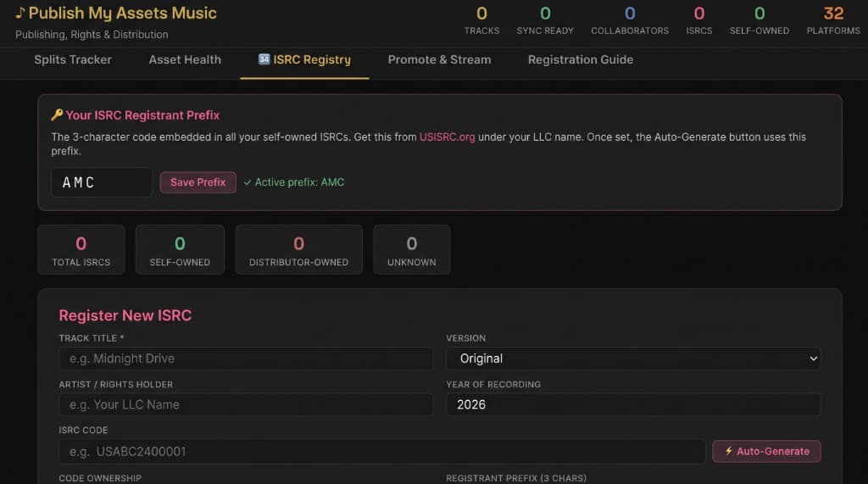Click the Self-Owned stat card below prefix
Screen dimensions: 868x484
(180, 250)
